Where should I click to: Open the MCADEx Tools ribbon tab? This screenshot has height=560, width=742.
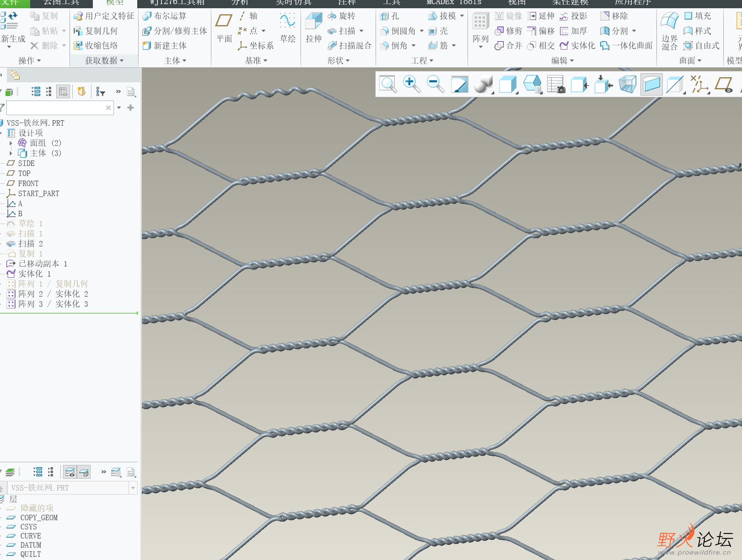454,3
